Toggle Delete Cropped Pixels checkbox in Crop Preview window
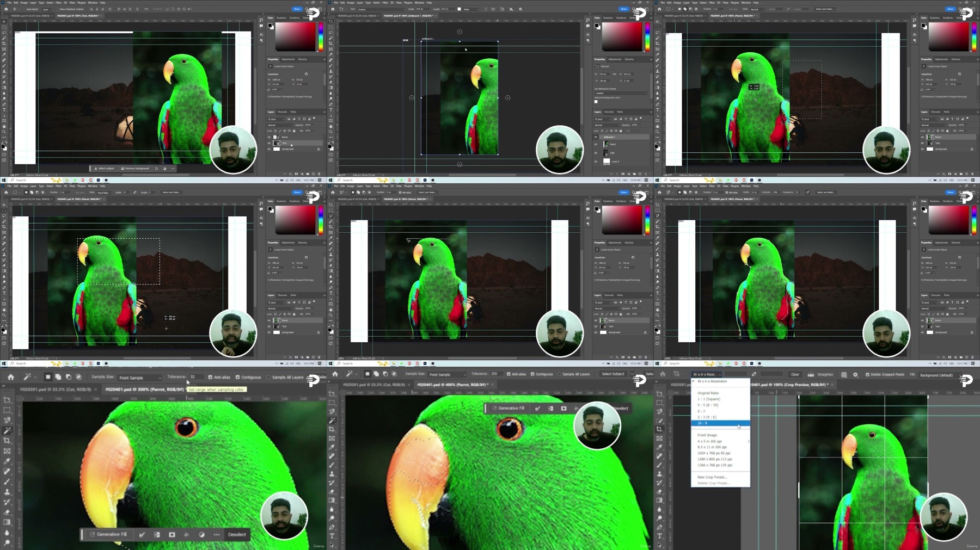 click(867, 374)
